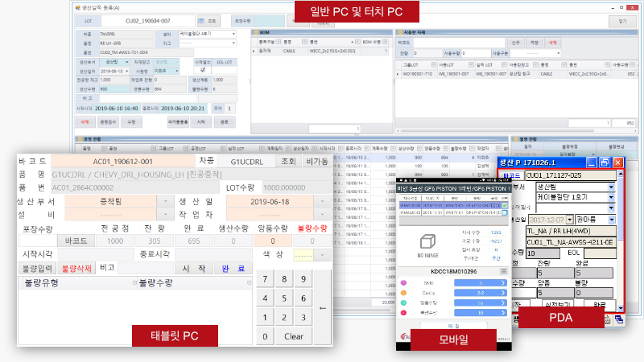Click the orange Cavity circle icon

[404, 293]
